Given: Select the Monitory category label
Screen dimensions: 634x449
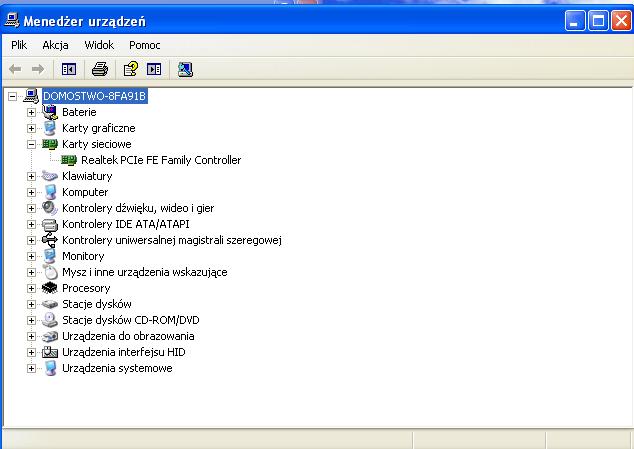Looking at the screenshot, I should coord(83,256).
